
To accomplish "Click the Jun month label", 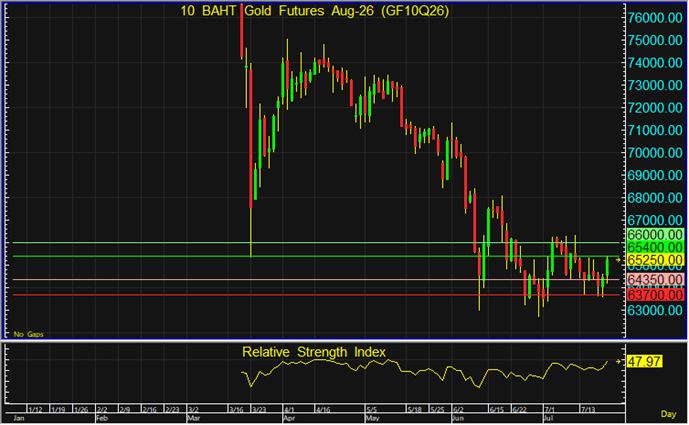I will [458, 418].
